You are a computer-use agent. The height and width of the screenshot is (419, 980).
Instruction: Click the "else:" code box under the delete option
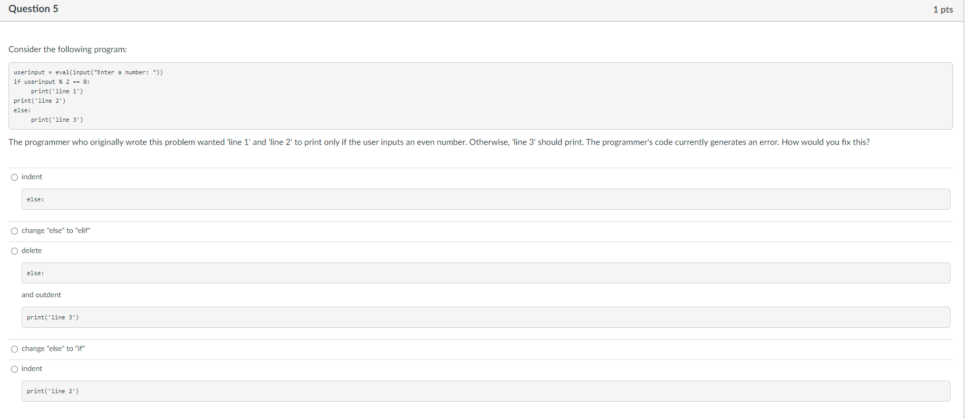pyautogui.click(x=486, y=273)
